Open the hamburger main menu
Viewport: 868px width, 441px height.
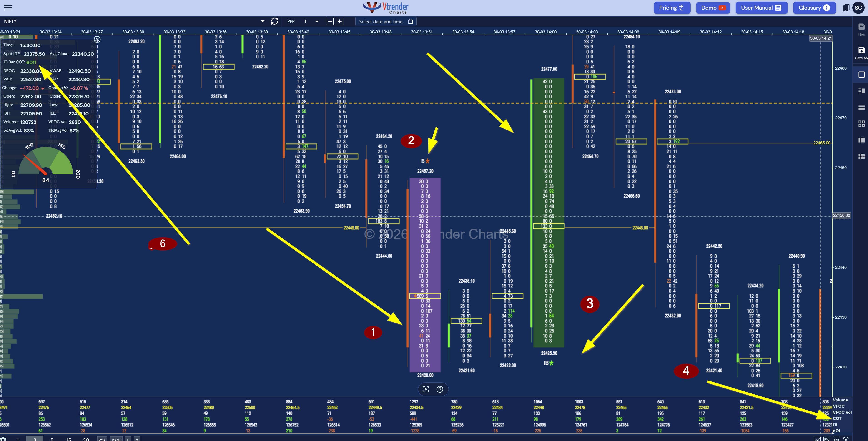pos(8,8)
